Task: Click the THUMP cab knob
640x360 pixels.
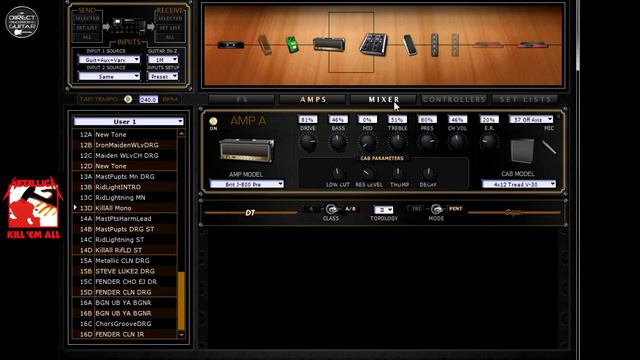Action: point(398,173)
